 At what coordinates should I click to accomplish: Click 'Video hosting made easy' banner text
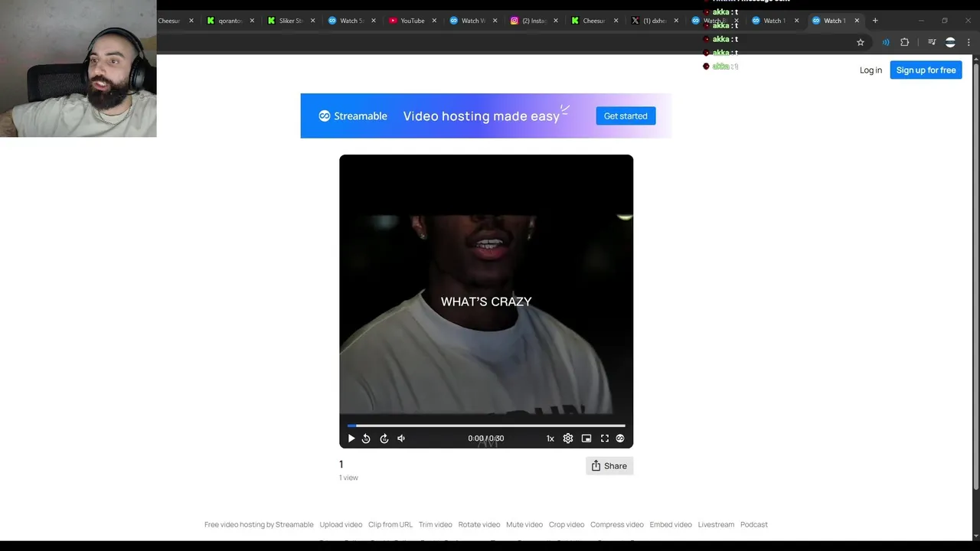click(482, 116)
